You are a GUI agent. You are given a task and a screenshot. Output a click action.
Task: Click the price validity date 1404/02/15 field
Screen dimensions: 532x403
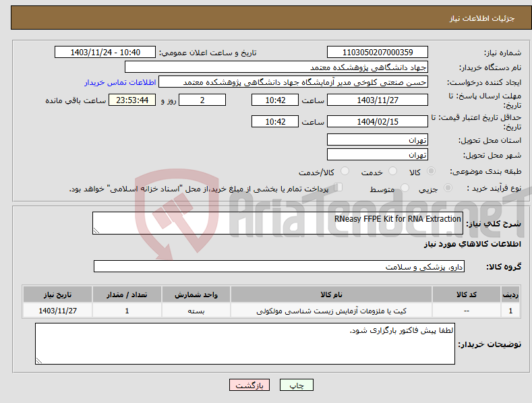click(378, 121)
